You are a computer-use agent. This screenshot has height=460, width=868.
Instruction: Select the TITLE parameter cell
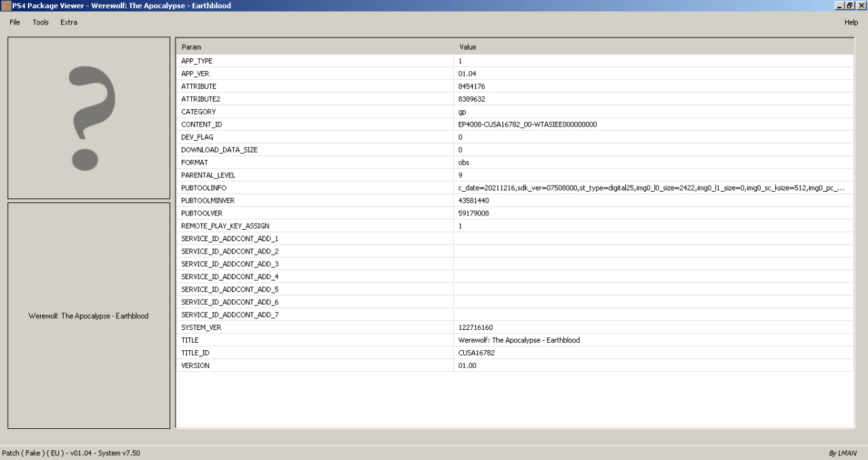315,340
